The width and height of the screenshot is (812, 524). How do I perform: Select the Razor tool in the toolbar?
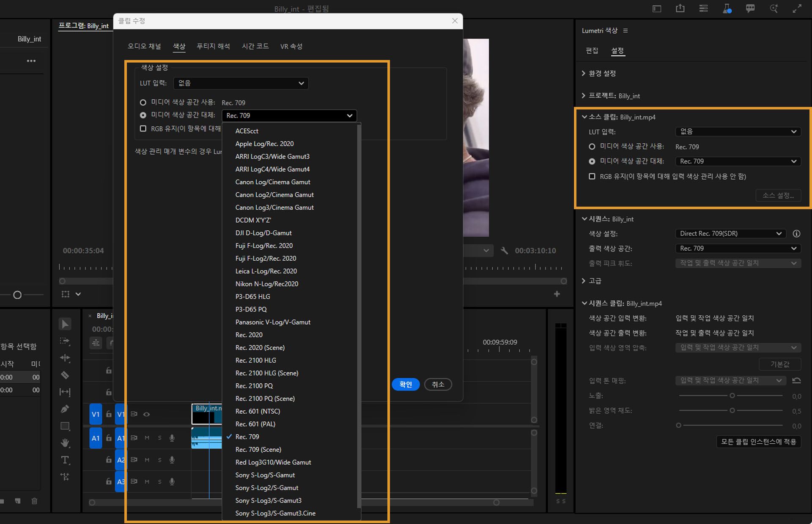[65, 375]
